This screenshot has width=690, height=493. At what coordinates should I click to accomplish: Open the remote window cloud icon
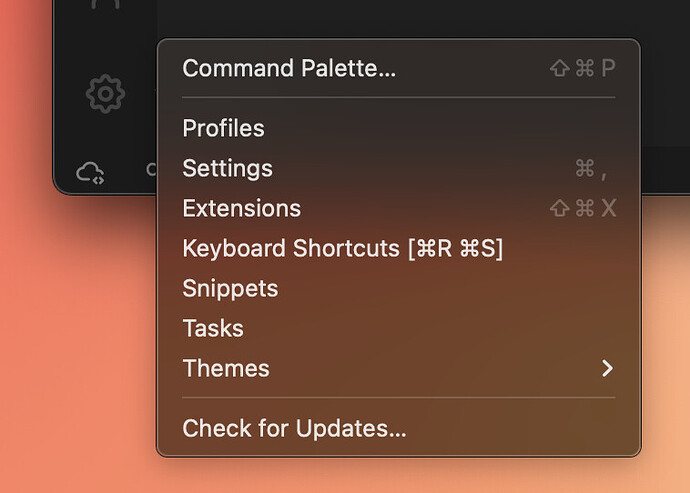[x=90, y=173]
